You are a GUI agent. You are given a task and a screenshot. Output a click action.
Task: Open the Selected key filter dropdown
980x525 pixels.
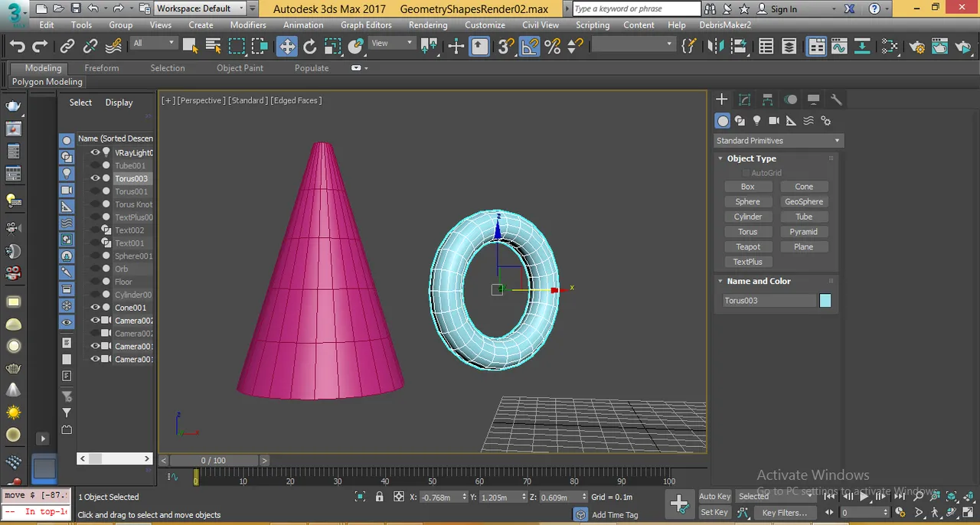(776, 496)
